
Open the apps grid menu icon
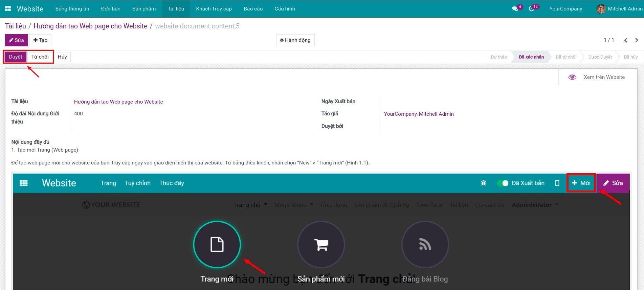[8, 8]
